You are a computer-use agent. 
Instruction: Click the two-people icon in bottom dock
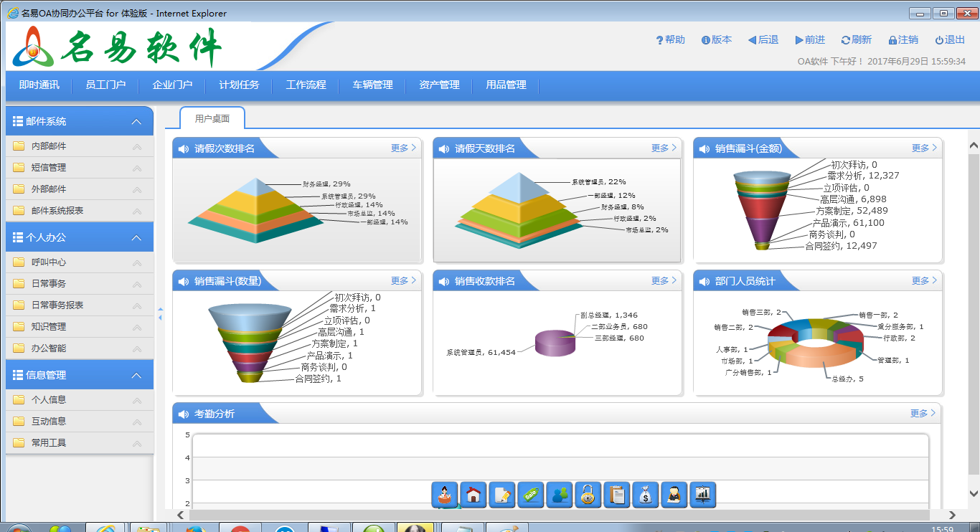pos(559,495)
